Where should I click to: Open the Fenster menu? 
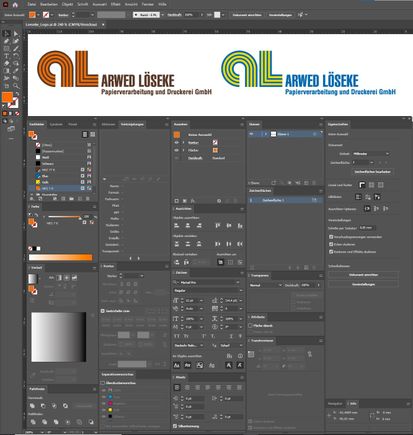147,4
